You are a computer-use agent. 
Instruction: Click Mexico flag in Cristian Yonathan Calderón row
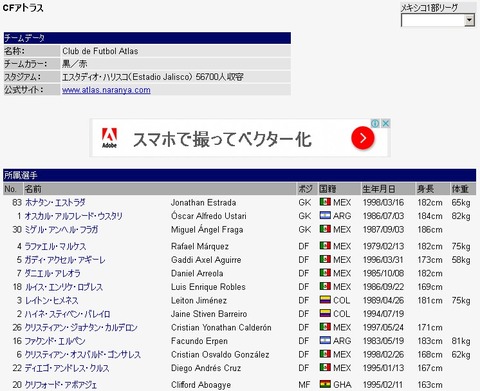[x=325, y=327]
